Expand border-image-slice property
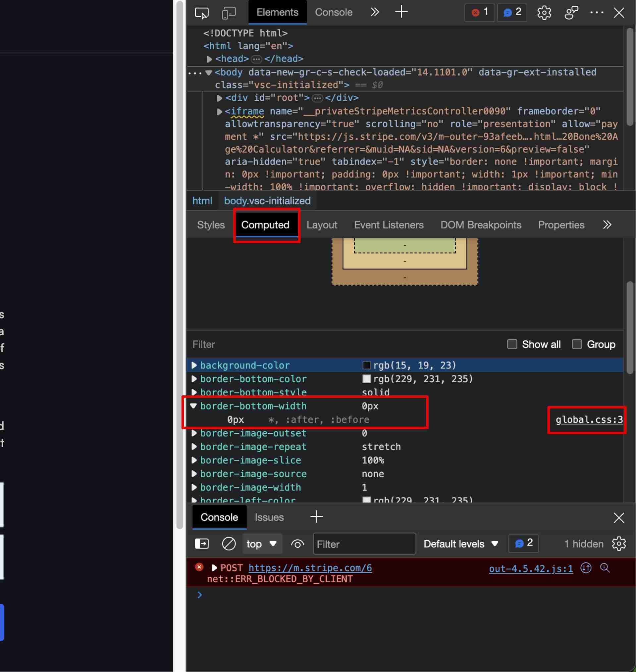This screenshot has height=672, width=636. point(194,460)
